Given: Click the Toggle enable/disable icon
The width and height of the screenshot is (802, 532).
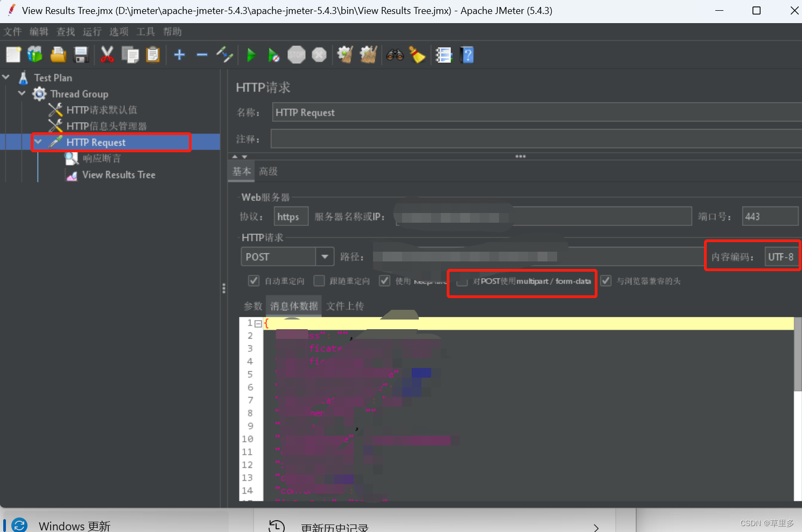Looking at the screenshot, I should [x=224, y=54].
